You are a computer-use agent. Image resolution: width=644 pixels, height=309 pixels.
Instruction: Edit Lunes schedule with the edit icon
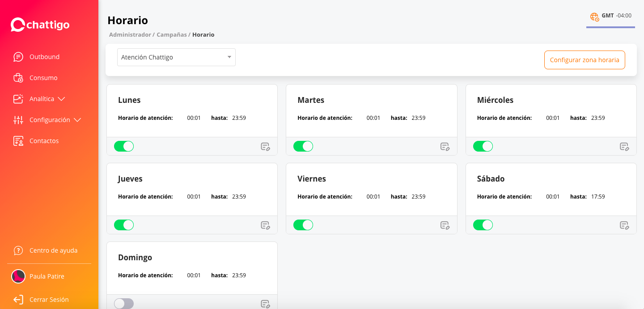tap(265, 147)
